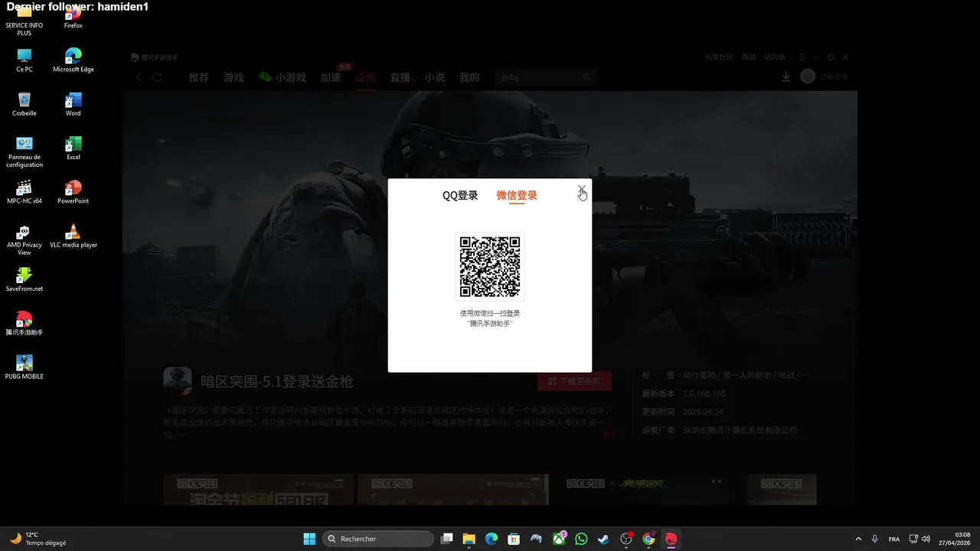Open the 我的 tab in Tencent app
This screenshot has width=980, height=551.
click(x=469, y=77)
